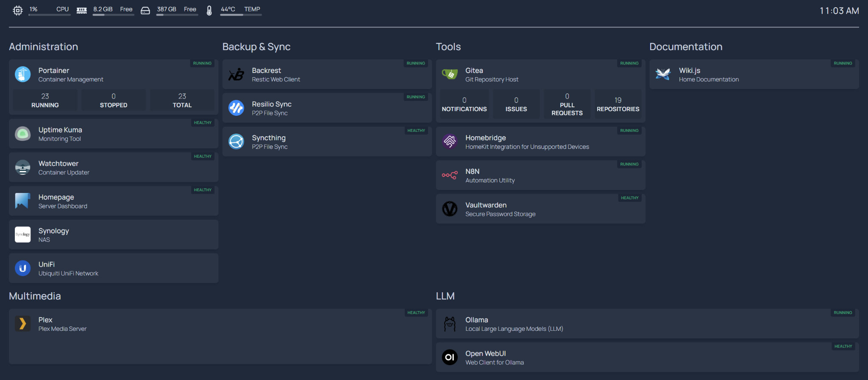Click Gitea's 0 NOTIFICATIONS stat block
This screenshot has height=380, width=868.
(x=465, y=104)
